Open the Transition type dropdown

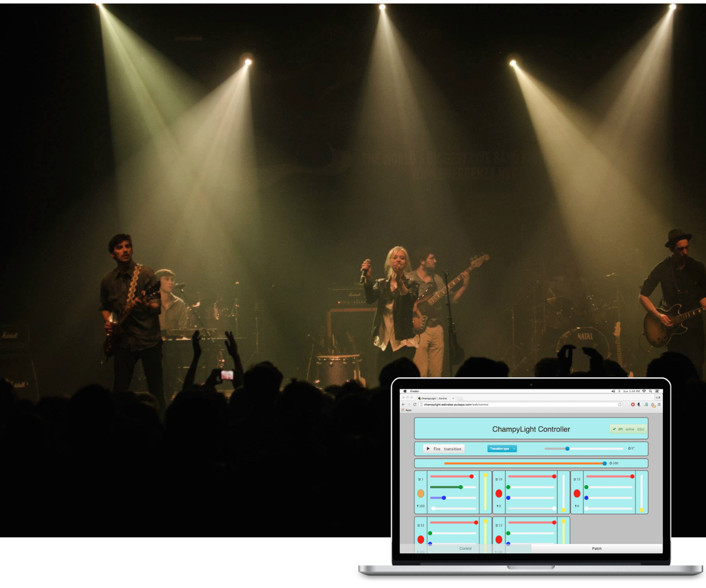point(502,449)
